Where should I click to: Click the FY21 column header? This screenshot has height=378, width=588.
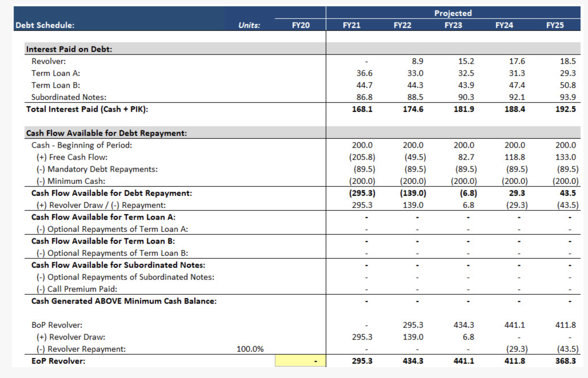[x=351, y=25]
